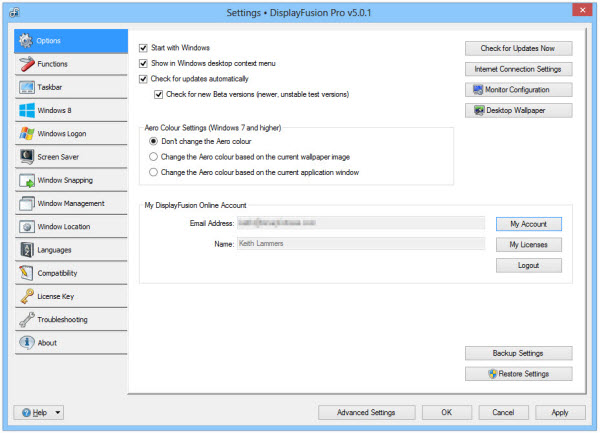
Task: Expand the Help button dropdown arrow
Action: pyautogui.click(x=58, y=413)
